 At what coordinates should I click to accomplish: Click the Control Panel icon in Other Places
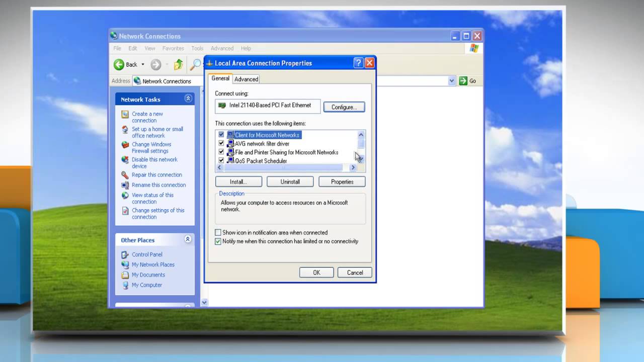point(125,254)
